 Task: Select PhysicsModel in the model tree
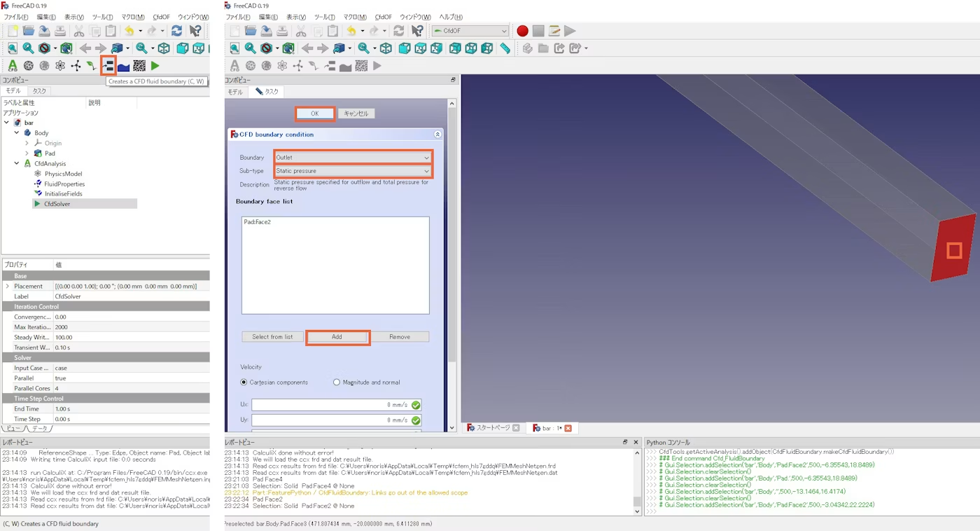[63, 174]
